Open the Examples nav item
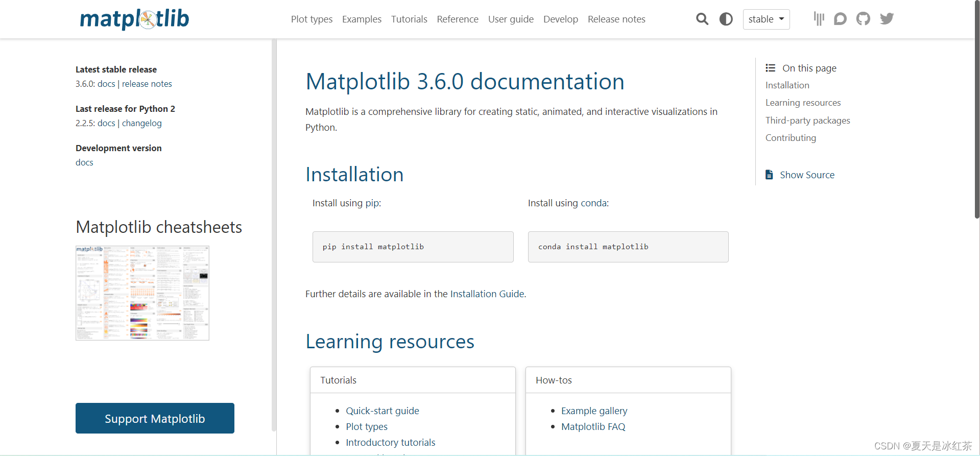The image size is (980, 456). click(362, 19)
